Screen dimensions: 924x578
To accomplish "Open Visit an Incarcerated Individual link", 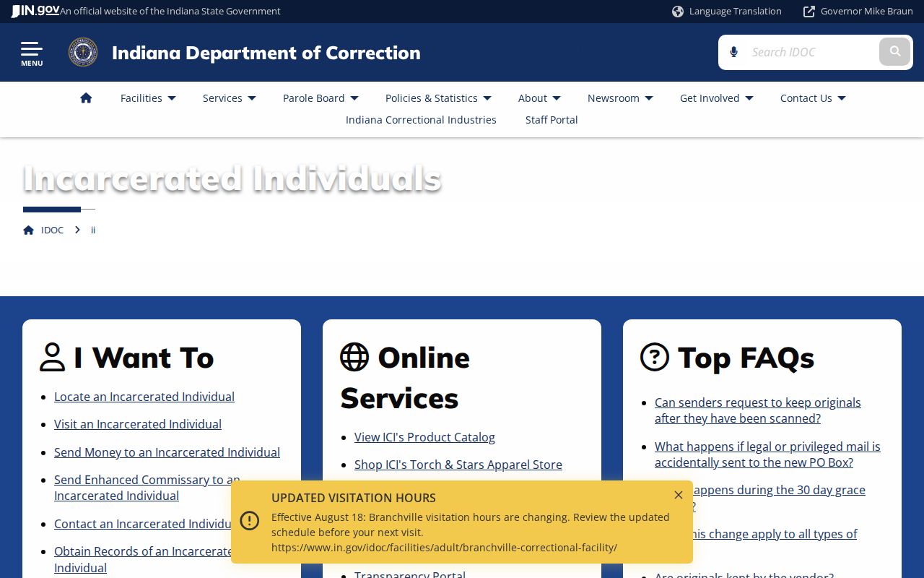I will coord(138,424).
